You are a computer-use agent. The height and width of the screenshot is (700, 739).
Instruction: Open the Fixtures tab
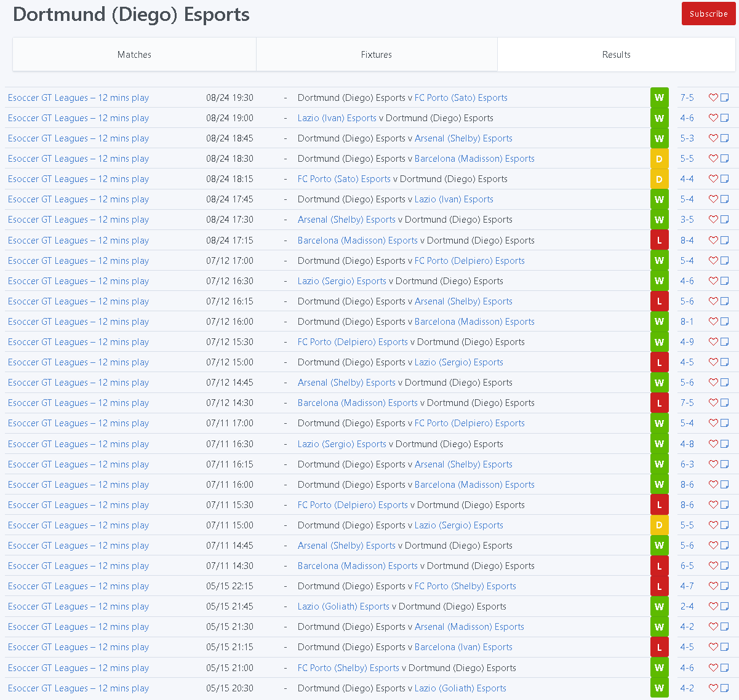[x=377, y=55]
